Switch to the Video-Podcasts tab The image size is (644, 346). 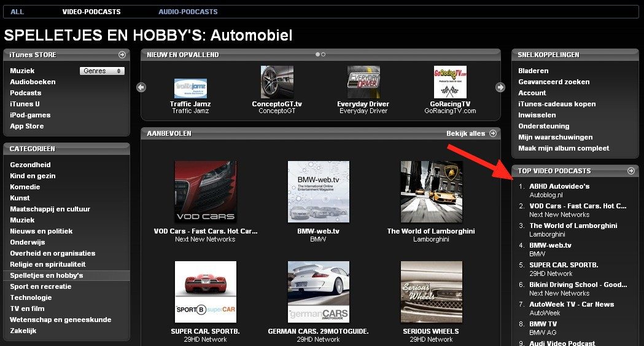pyautogui.click(x=91, y=12)
